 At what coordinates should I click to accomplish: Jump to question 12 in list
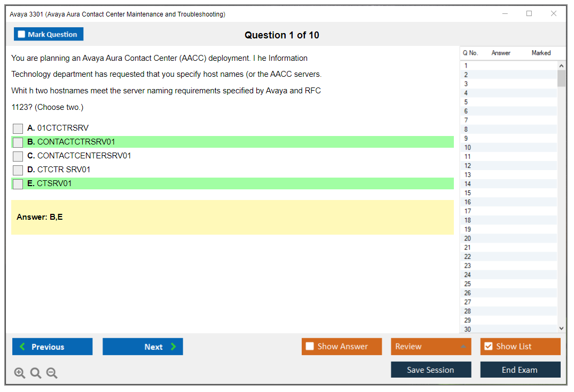[x=468, y=165]
